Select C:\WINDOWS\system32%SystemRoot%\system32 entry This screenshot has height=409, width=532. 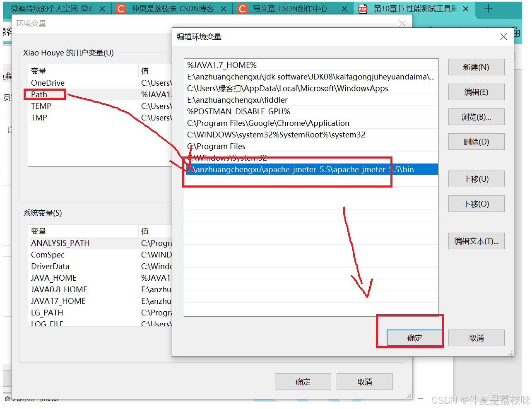(311, 135)
